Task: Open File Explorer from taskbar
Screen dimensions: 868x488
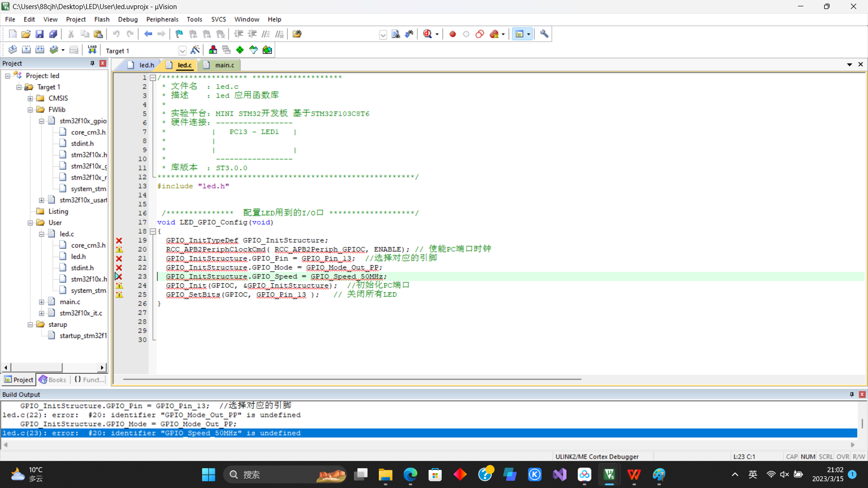Action: [386, 474]
